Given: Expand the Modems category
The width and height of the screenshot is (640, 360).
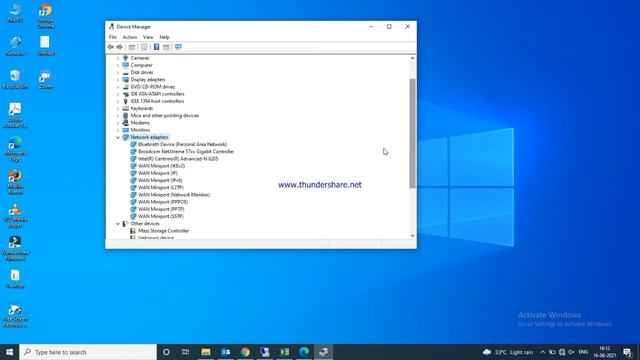Looking at the screenshot, I should 118,123.
